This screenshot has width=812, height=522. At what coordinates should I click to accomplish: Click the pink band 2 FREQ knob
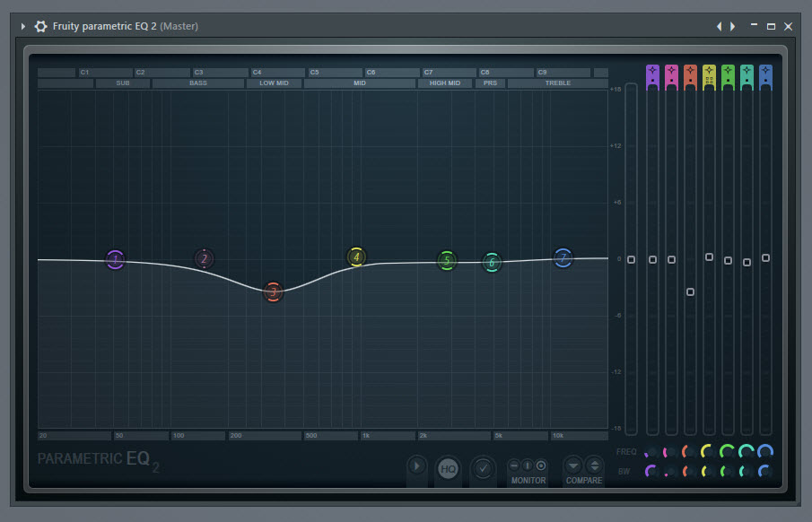point(670,452)
